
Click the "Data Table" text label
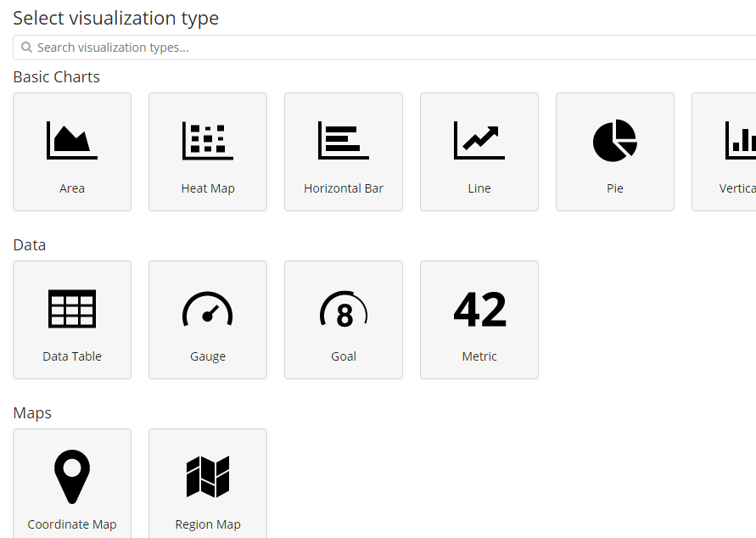pyautogui.click(x=72, y=356)
